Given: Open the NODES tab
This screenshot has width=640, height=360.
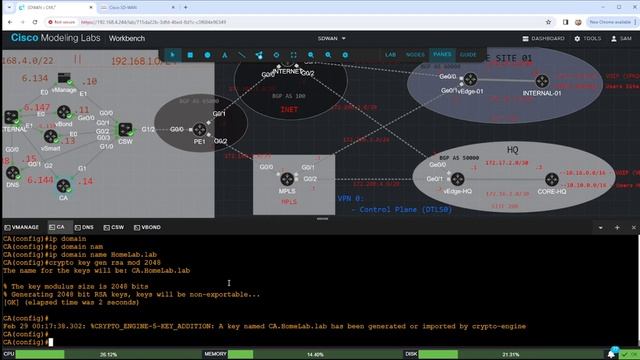Looking at the screenshot, I should [x=415, y=54].
